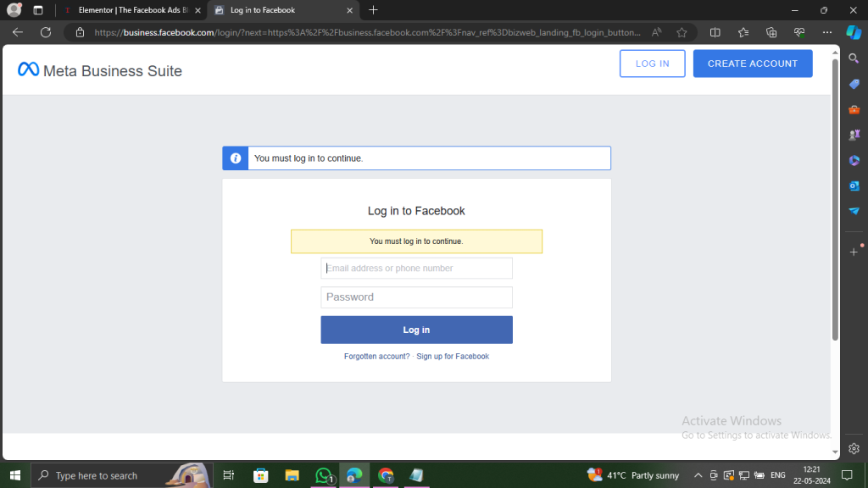This screenshot has height=488, width=868.
Task: Open sidebar settings gear icon
Action: (854, 448)
